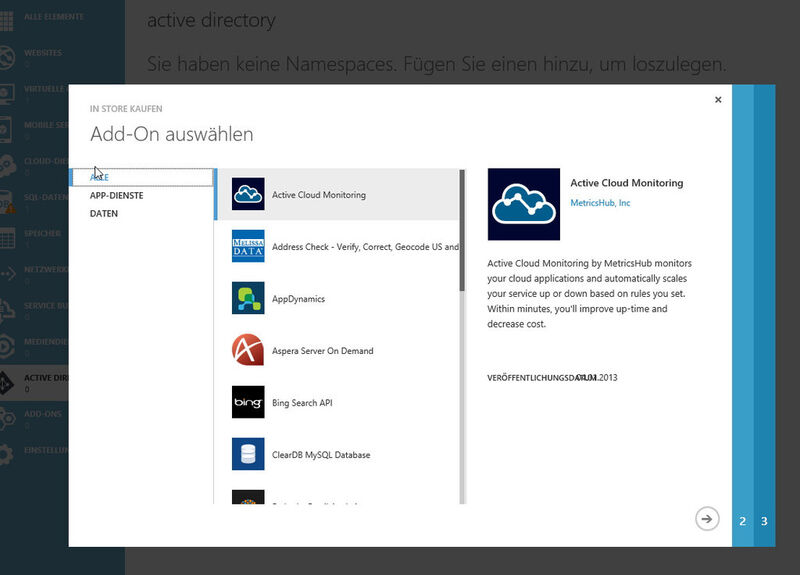Click the Mediendienste icon in sidebar
The height and width of the screenshot is (575, 800).
[x=7, y=346]
